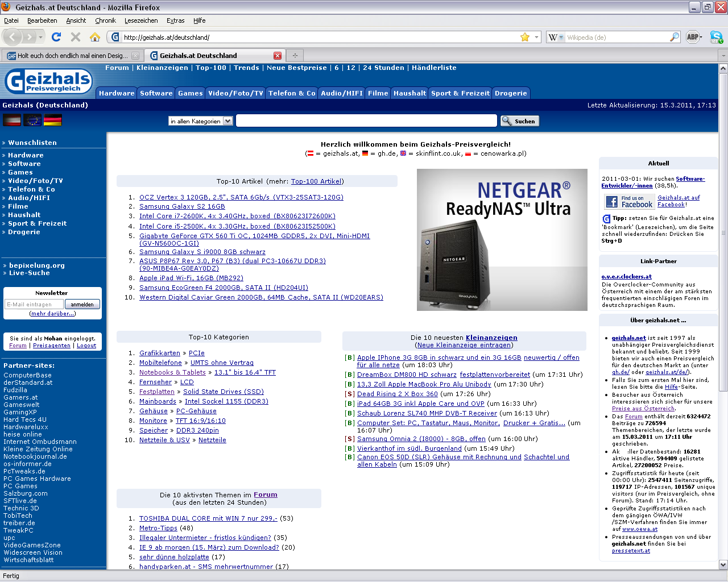Select the Austrian flag icon
The image size is (728, 582).
(12, 120)
